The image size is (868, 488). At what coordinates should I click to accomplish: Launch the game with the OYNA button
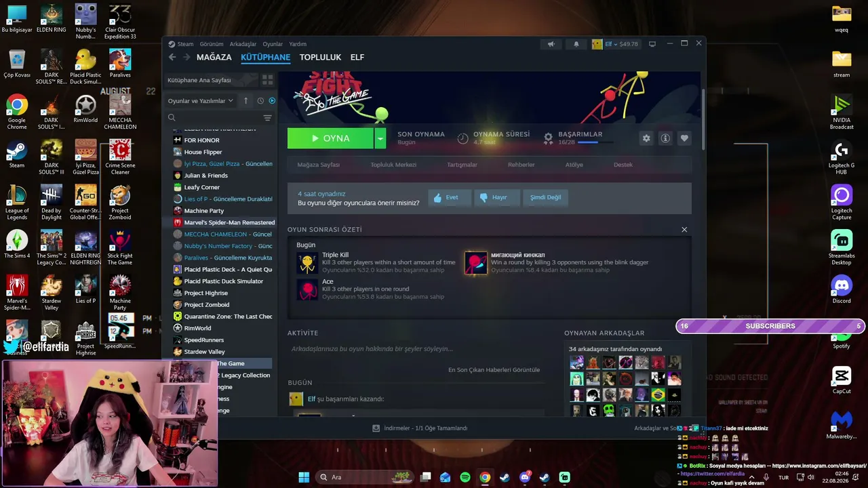330,138
